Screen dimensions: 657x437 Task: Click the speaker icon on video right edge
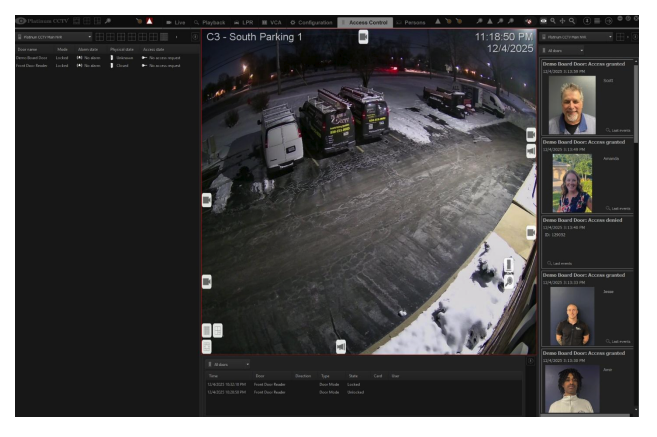pos(531,151)
